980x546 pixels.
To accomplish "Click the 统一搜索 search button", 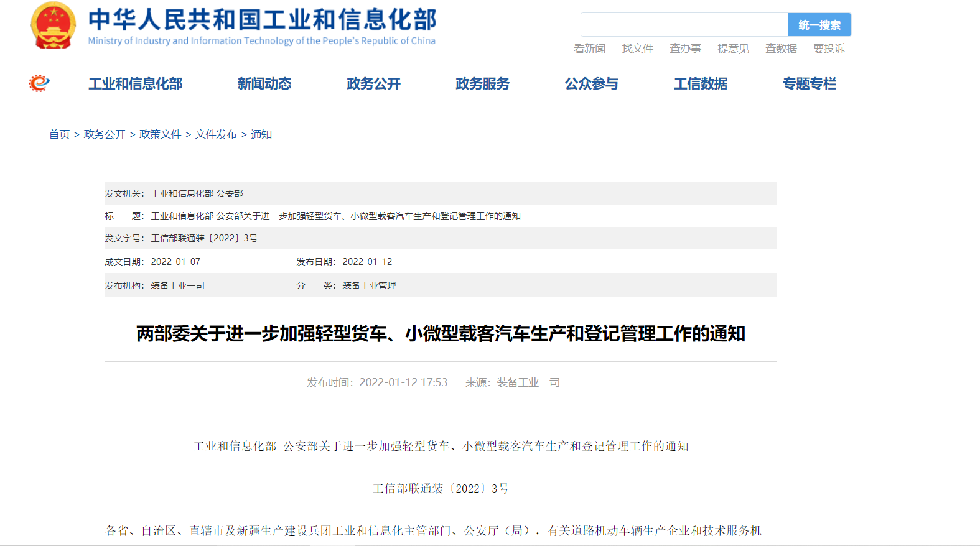I will point(819,25).
